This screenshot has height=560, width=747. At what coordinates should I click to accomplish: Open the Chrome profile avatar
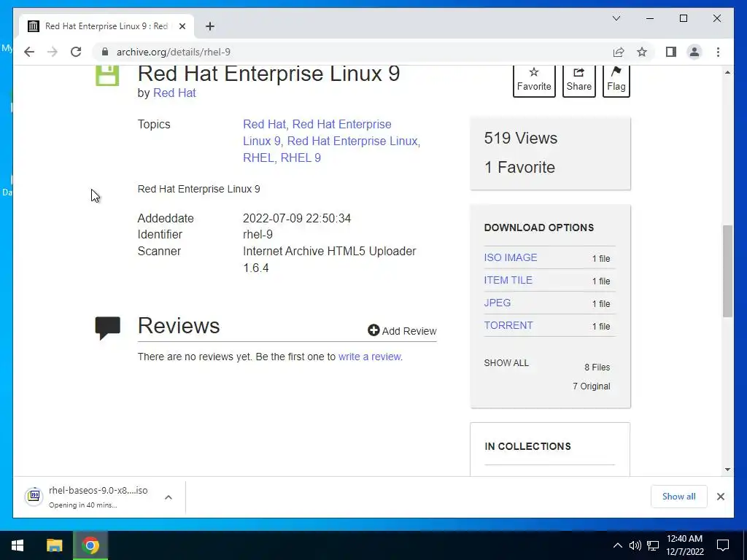tap(694, 52)
